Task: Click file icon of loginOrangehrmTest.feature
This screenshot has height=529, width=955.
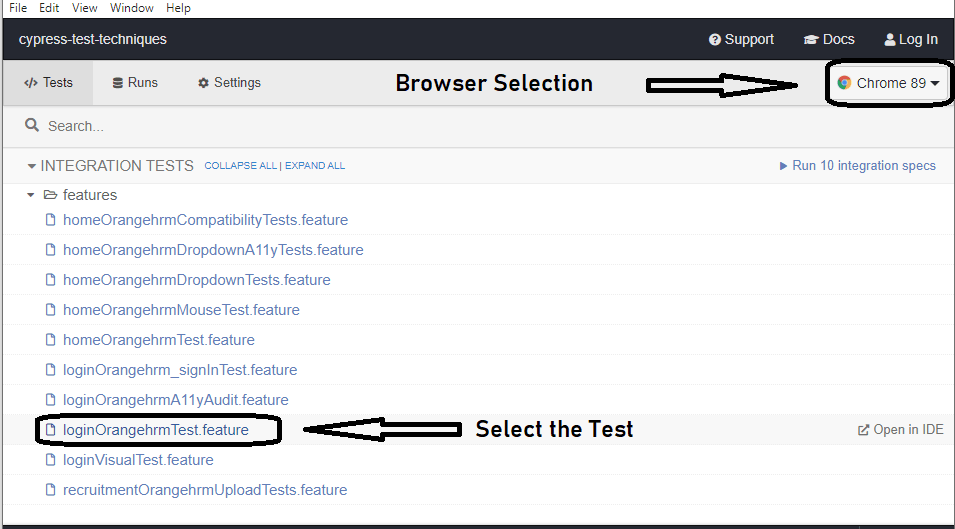Action: point(51,430)
